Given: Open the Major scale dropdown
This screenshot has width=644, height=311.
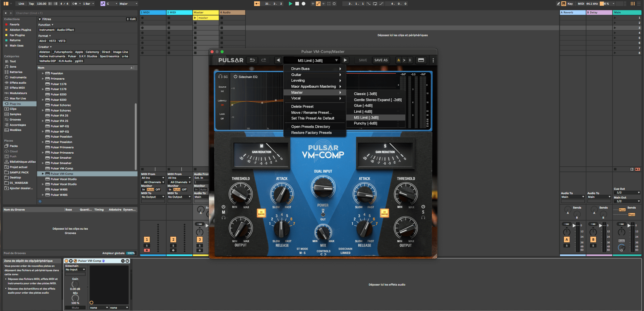Looking at the screenshot, I should click(x=128, y=4).
